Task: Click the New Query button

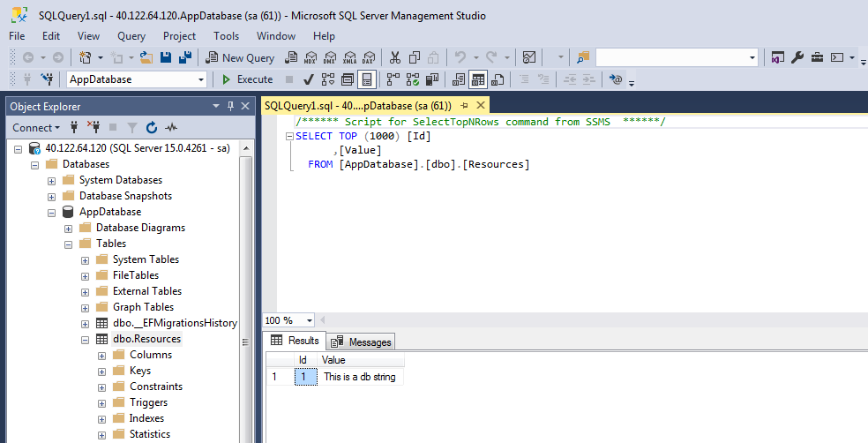Action: pyautogui.click(x=240, y=57)
